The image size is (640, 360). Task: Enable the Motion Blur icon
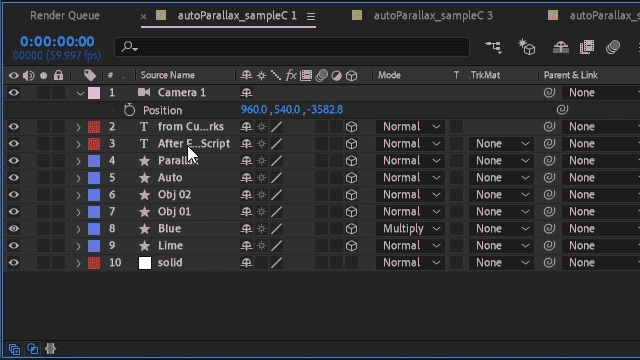(613, 47)
